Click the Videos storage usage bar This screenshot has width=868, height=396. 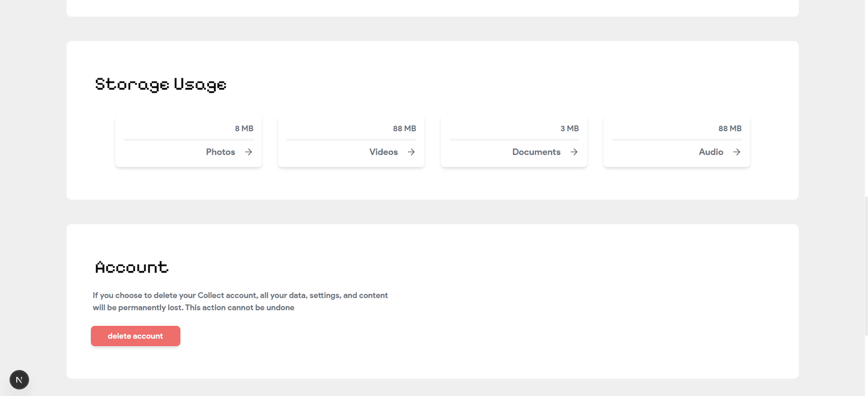point(351,139)
